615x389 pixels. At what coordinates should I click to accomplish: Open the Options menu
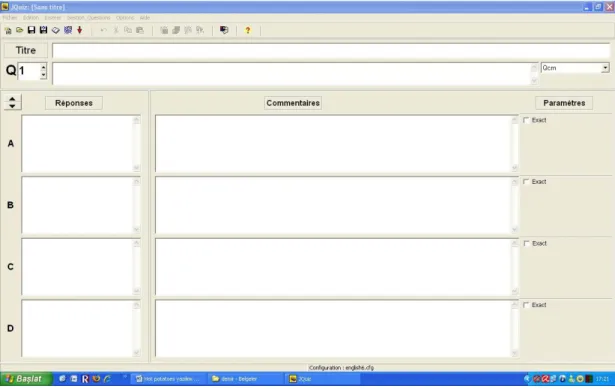coord(125,18)
